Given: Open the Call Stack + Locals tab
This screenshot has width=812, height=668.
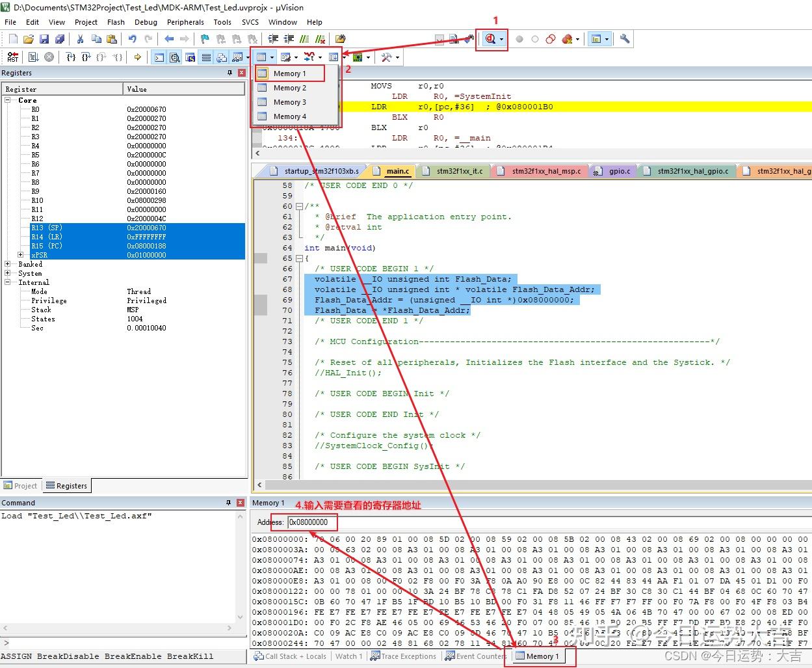Looking at the screenshot, I should tap(290, 656).
